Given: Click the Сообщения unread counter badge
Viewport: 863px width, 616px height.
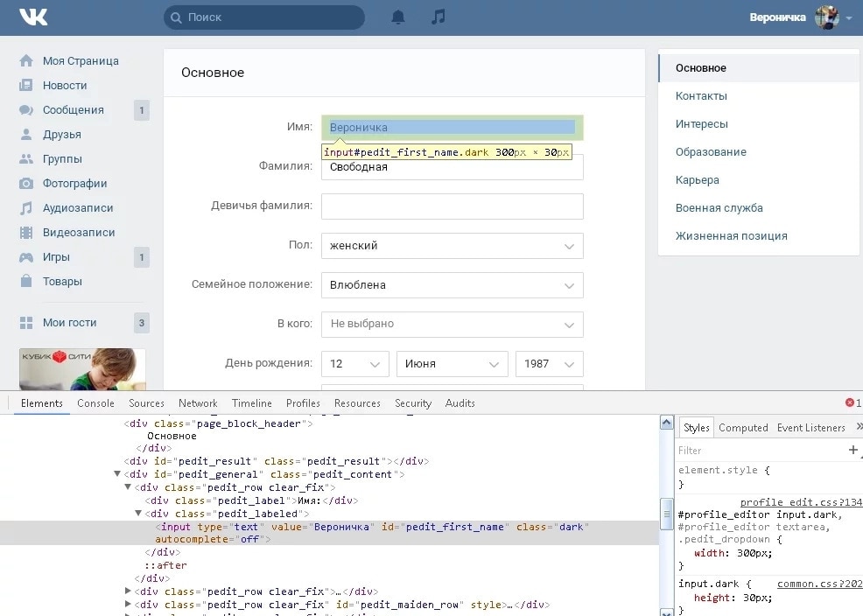Looking at the screenshot, I should 142,110.
